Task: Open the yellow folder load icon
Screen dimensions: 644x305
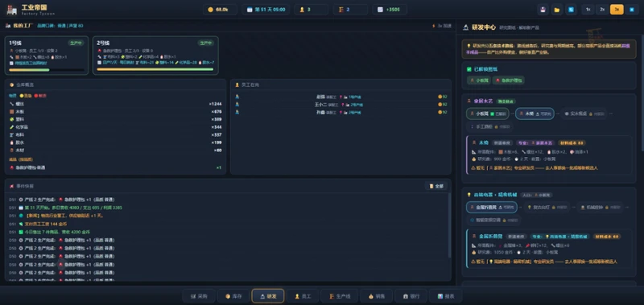Action: point(557,10)
